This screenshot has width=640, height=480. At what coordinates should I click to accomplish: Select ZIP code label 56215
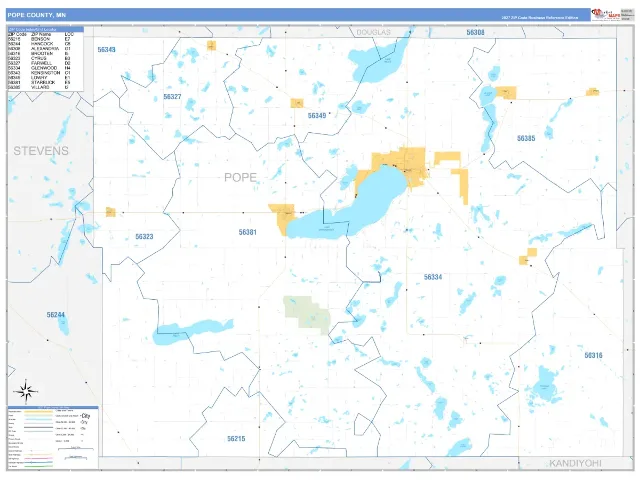[236, 439]
